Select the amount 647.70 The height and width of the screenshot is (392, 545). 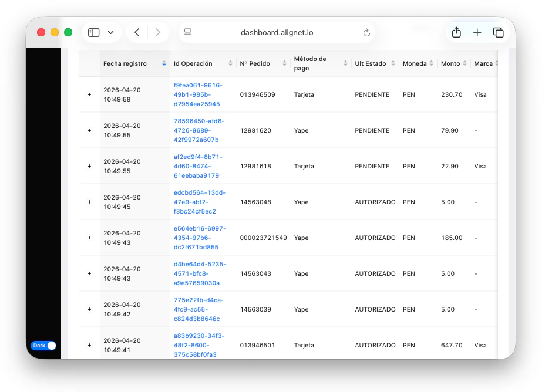point(452,345)
